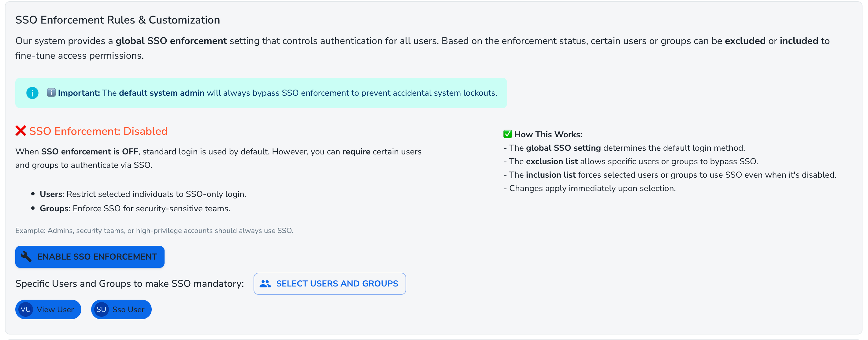
Task: Select the View User chip
Action: (55, 309)
